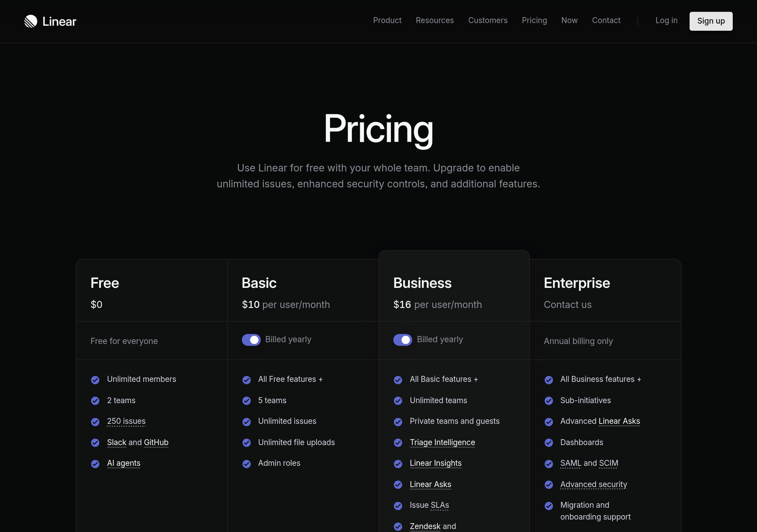This screenshot has height=532, width=757.
Task: Select the Customers nav item
Action: (488, 20)
